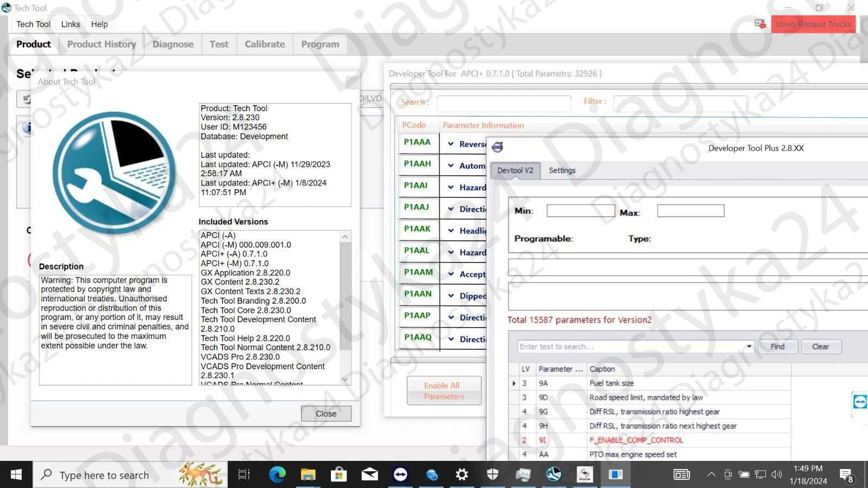Image resolution: width=868 pixels, height=488 pixels.
Task: Open TeamViewer from the taskbar
Action: (x=400, y=474)
